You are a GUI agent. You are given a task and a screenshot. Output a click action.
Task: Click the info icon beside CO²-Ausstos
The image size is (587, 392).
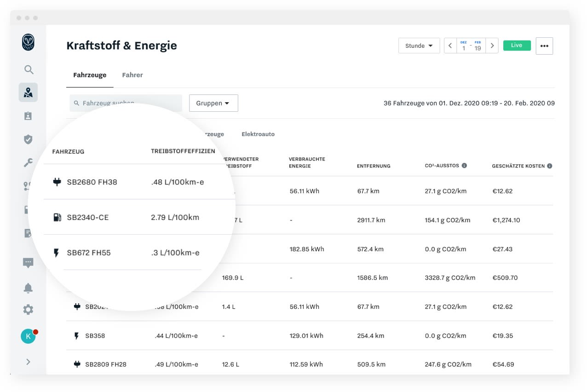coord(464,166)
